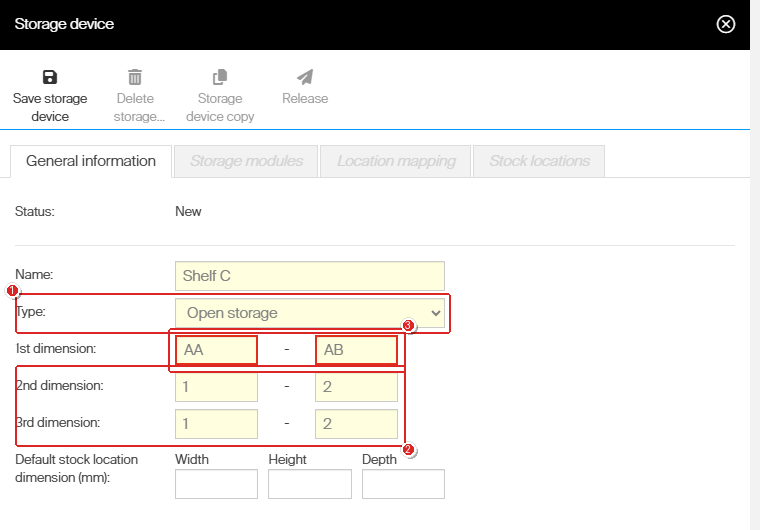760x530 pixels.
Task: Switch to the Location mapping tab
Action: tap(396, 161)
